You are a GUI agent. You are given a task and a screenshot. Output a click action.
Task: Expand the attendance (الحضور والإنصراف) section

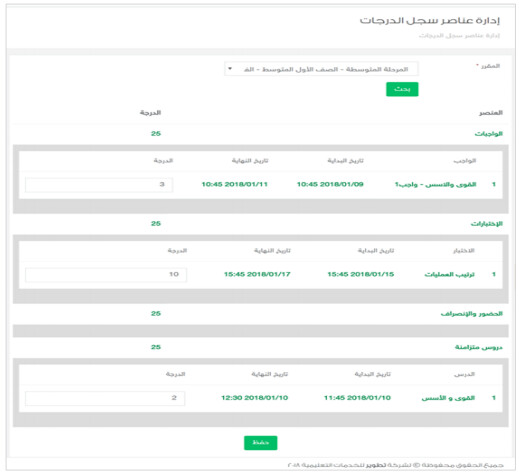click(471, 314)
